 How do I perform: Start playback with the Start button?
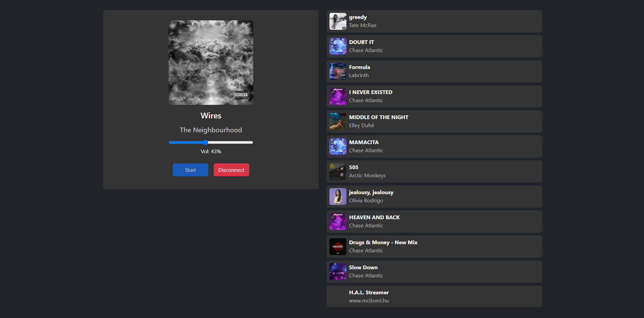(190, 170)
